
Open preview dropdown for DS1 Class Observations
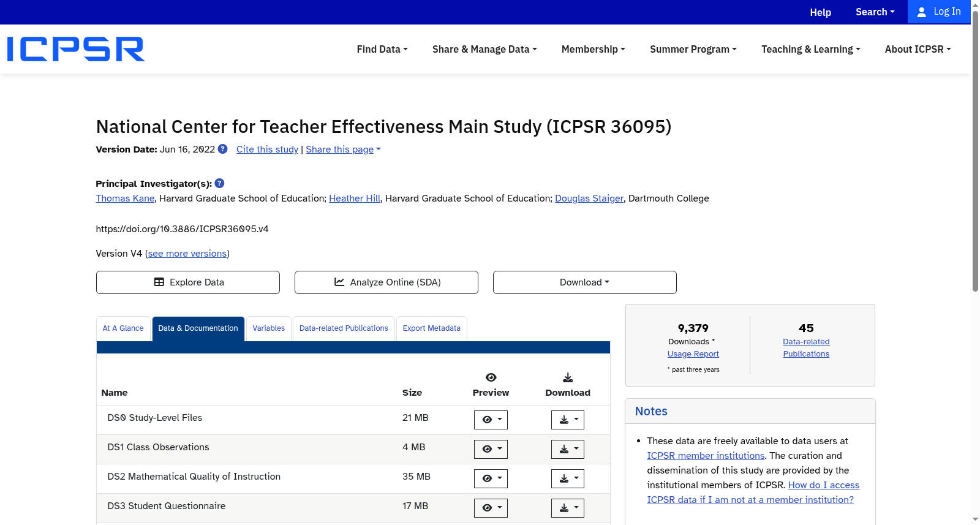[x=491, y=449]
